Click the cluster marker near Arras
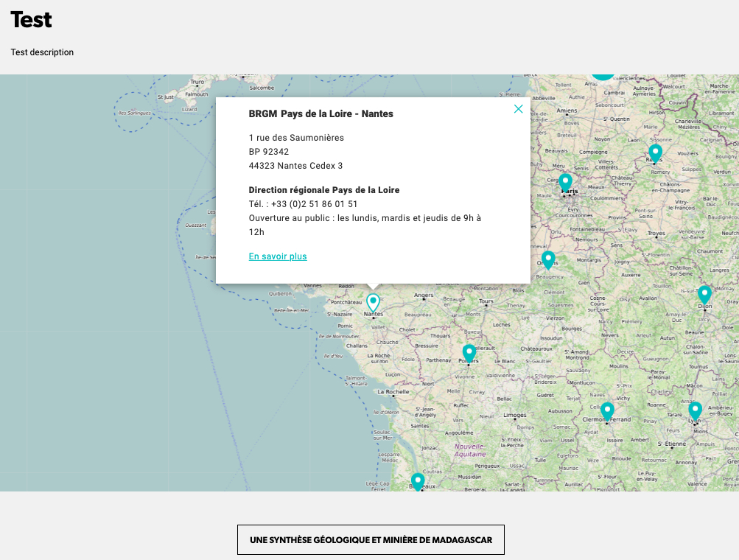Image resolution: width=739 pixels, height=560 pixels. click(603, 77)
